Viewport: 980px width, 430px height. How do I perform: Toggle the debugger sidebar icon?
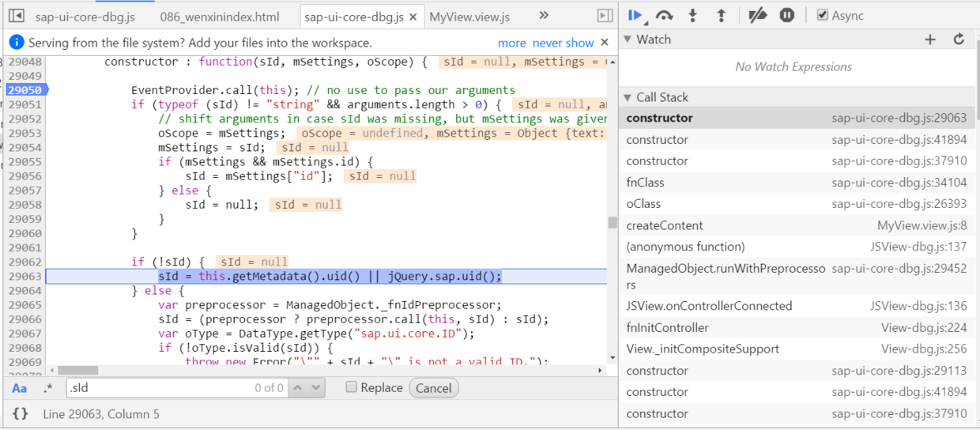tap(605, 16)
